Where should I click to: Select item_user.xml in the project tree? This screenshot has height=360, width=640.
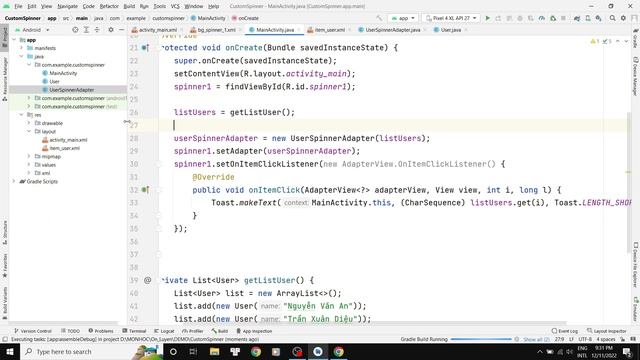(64, 148)
